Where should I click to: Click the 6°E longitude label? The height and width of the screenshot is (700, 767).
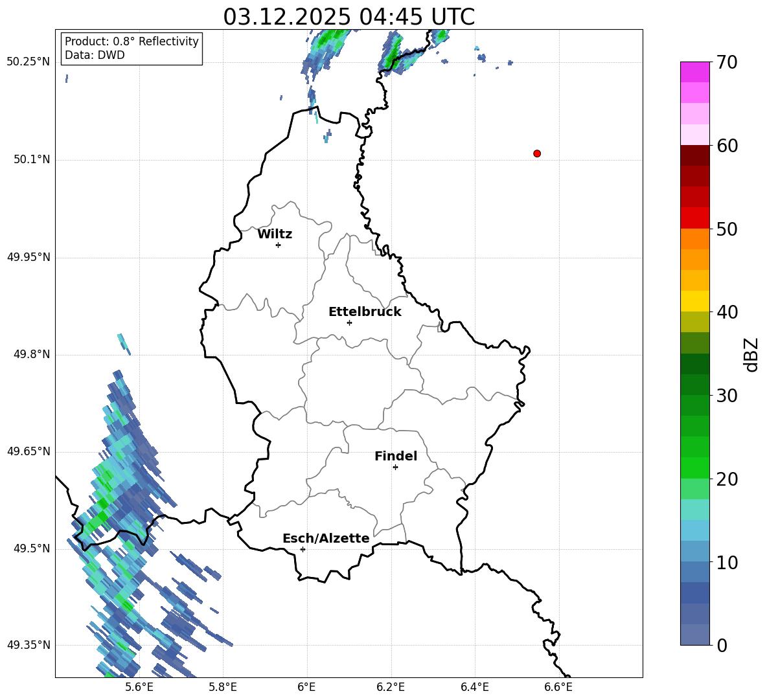pos(306,688)
